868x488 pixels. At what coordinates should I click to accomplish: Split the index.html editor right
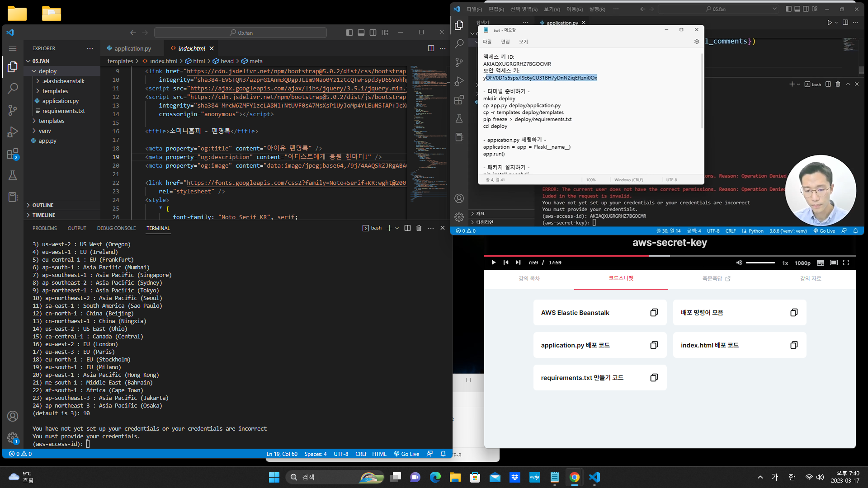tap(431, 48)
